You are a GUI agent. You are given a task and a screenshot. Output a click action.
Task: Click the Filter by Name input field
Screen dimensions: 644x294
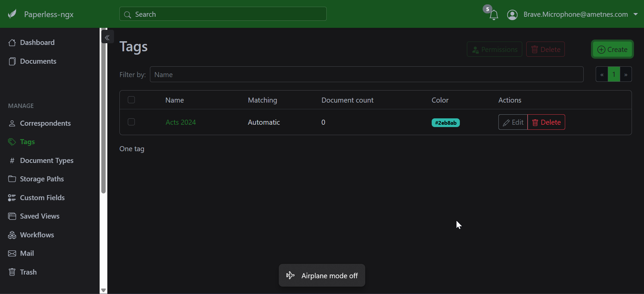(x=366, y=74)
